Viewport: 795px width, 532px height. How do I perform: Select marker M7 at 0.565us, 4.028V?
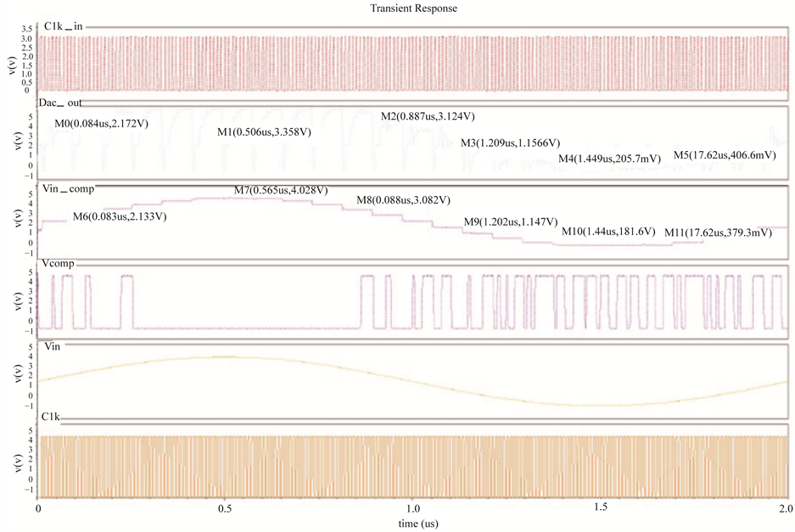tap(281, 190)
